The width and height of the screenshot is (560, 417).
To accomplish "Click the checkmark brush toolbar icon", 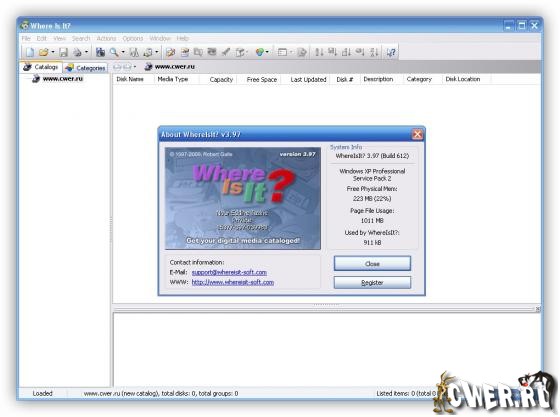I will pyautogui.click(x=225, y=52).
